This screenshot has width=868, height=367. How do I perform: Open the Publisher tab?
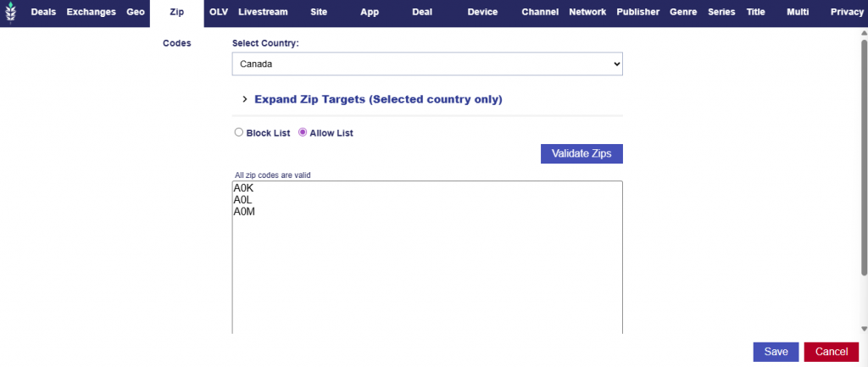(638, 13)
